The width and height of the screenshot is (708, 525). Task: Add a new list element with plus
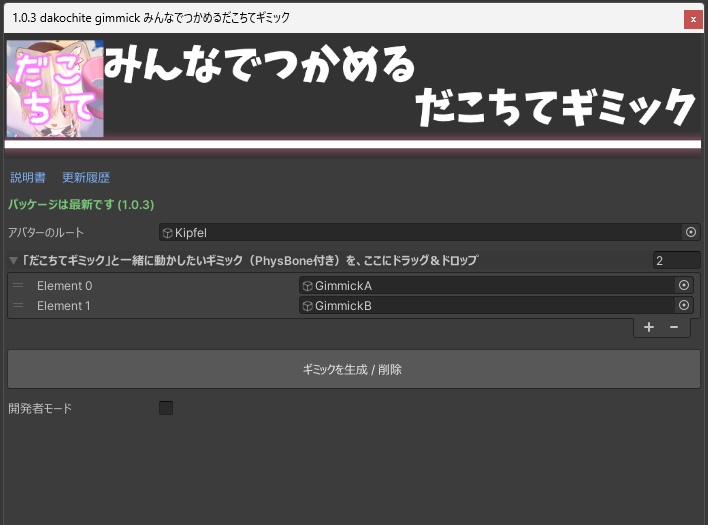pyautogui.click(x=649, y=327)
